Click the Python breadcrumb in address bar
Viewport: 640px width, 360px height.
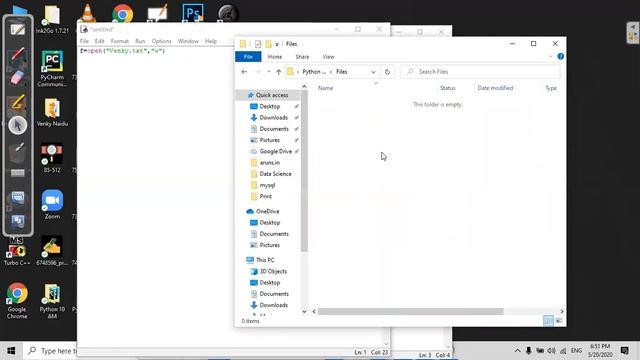[x=314, y=72]
